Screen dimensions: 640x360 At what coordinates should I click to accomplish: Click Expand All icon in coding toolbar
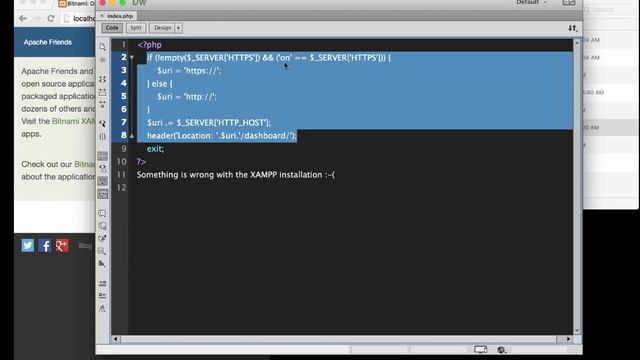tap(102, 104)
